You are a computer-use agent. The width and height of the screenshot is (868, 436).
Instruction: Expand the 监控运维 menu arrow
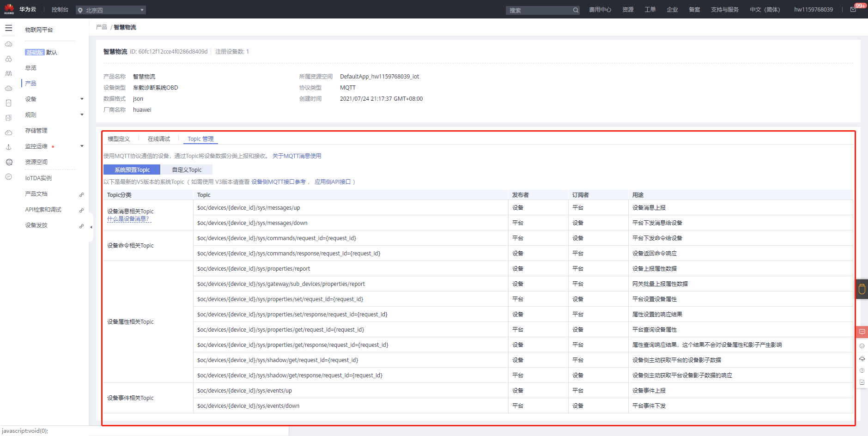pyautogui.click(x=82, y=146)
